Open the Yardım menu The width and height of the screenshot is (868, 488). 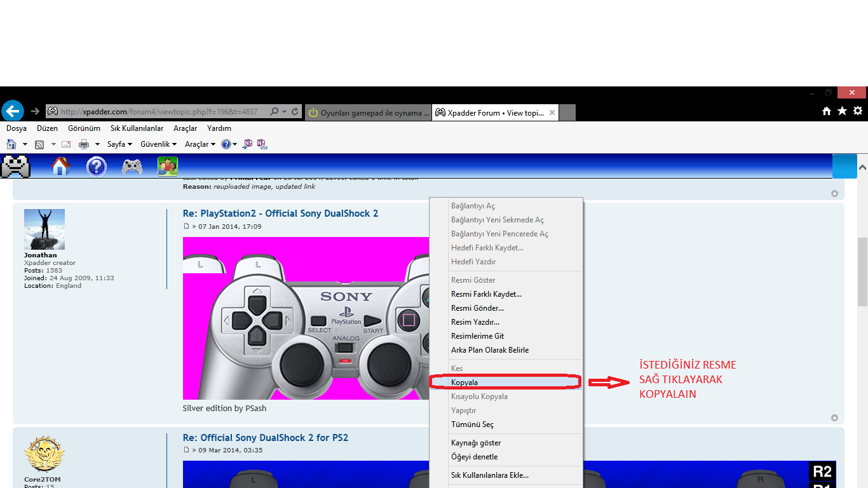tap(219, 128)
